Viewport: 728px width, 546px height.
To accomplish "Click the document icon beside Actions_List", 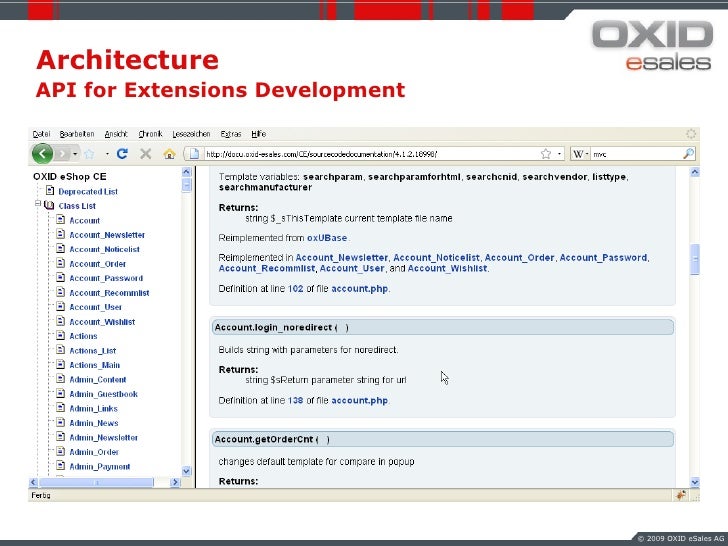I will [x=60, y=350].
